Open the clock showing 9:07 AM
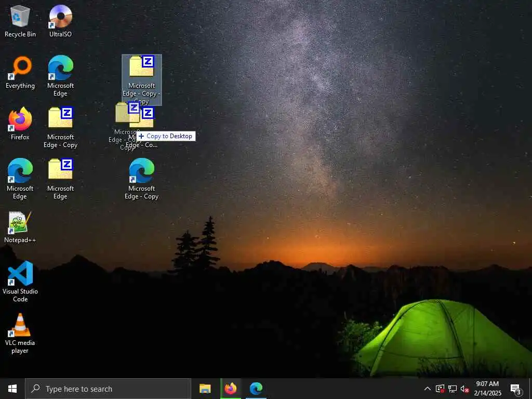 (x=487, y=389)
